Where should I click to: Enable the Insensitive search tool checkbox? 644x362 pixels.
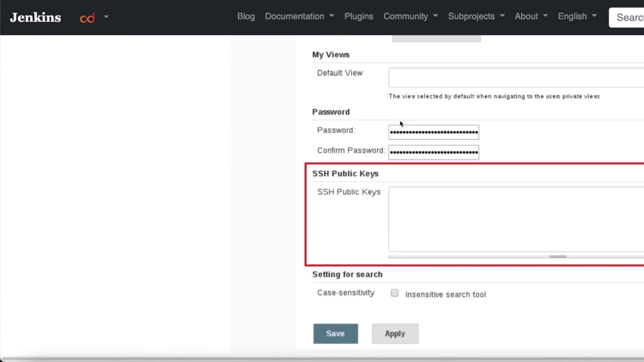(x=395, y=293)
